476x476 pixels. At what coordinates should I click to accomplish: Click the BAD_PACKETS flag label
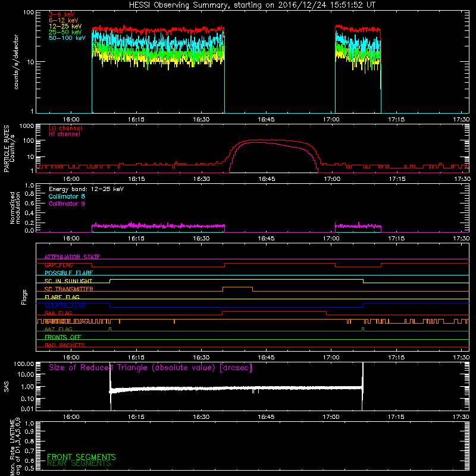[65, 345]
